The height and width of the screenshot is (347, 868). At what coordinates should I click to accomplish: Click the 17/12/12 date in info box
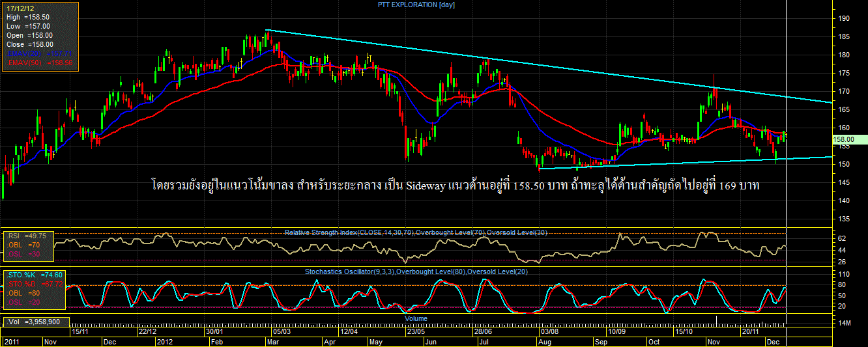tap(21, 8)
